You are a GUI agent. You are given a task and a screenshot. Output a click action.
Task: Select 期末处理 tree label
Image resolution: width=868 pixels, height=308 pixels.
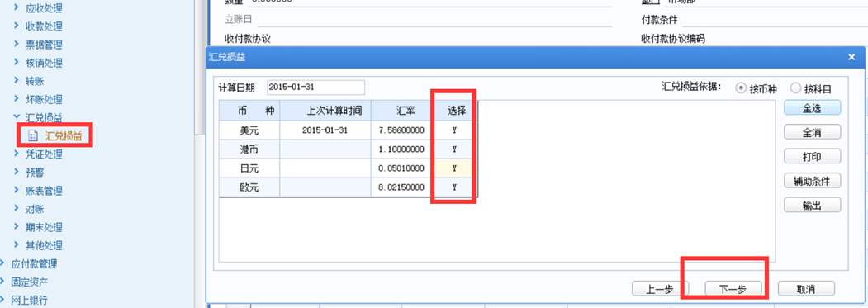click(45, 227)
